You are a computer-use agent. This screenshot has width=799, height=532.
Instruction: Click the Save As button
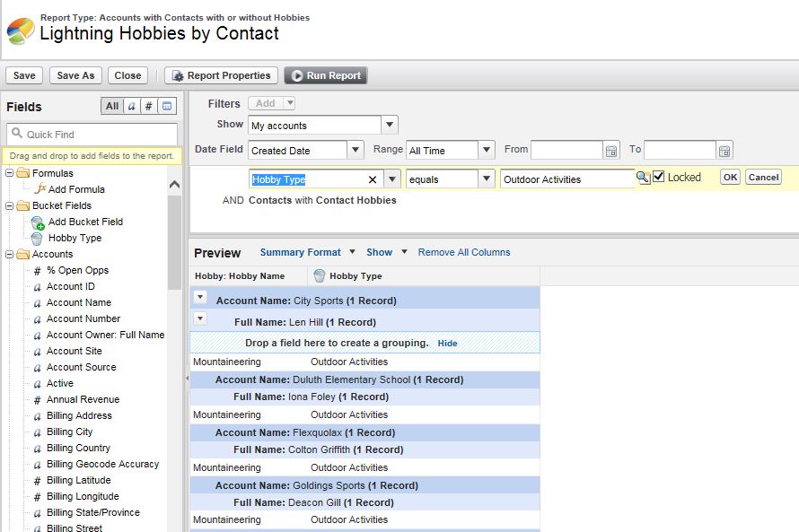(x=75, y=75)
